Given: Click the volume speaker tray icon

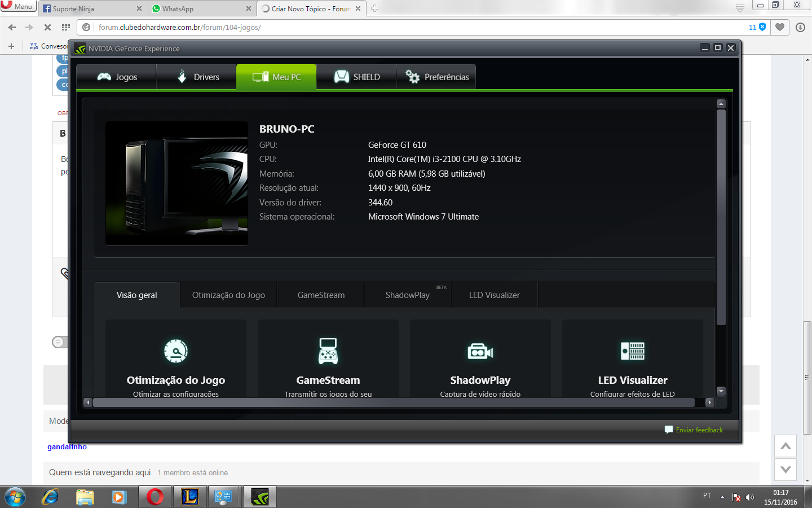Looking at the screenshot, I should point(750,497).
